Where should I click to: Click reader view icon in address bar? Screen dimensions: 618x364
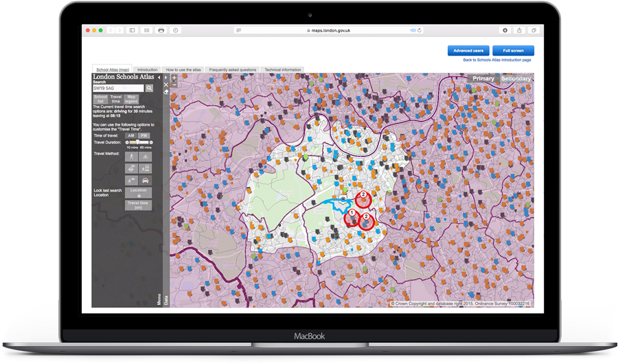(x=239, y=30)
